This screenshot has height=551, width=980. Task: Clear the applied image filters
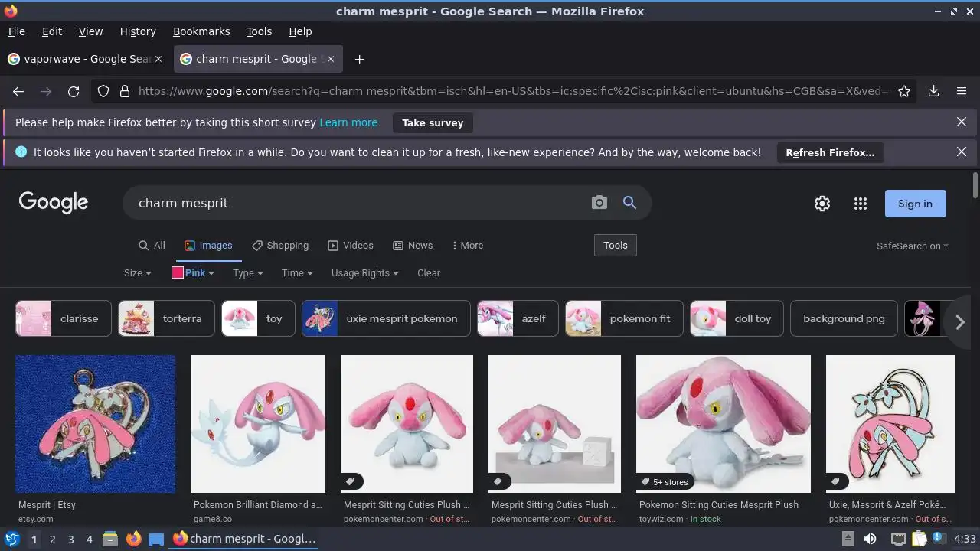click(429, 273)
